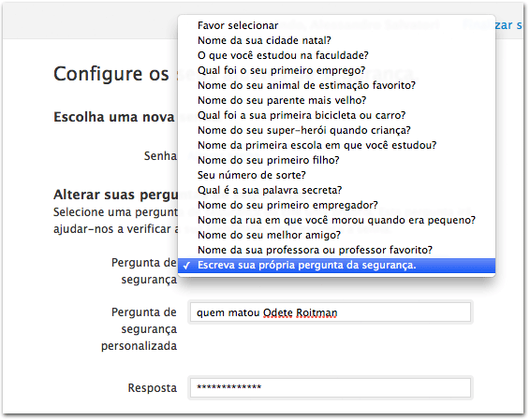Pick 'Nome do seu primeiro filho?' option
This screenshot has height=420, width=530.
[336, 160]
